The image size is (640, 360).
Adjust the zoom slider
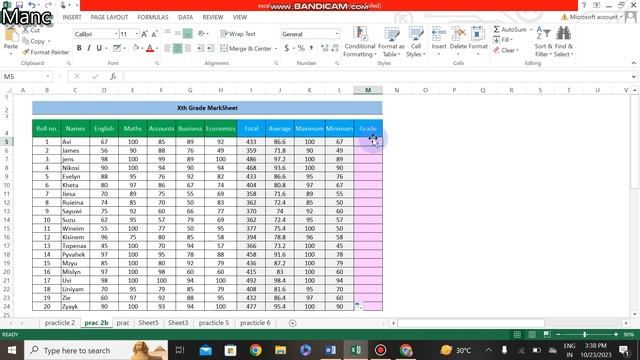584,334
